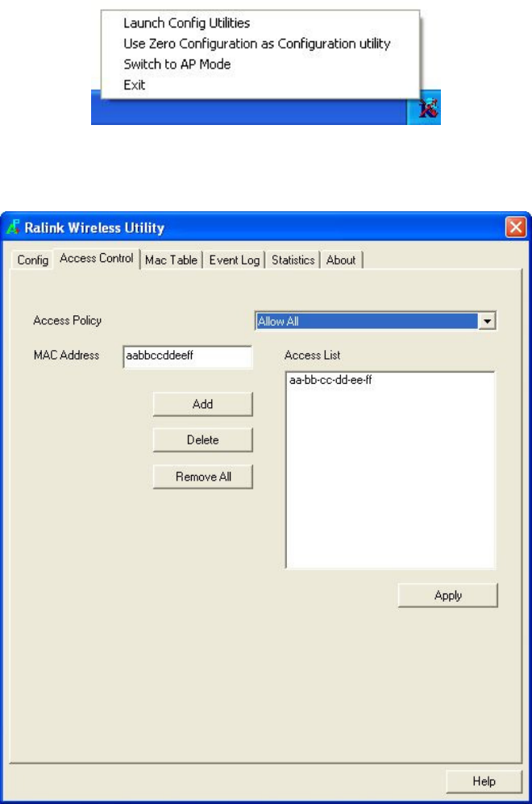
Task: Open the Mac Table tab
Action: pos(171,260)
